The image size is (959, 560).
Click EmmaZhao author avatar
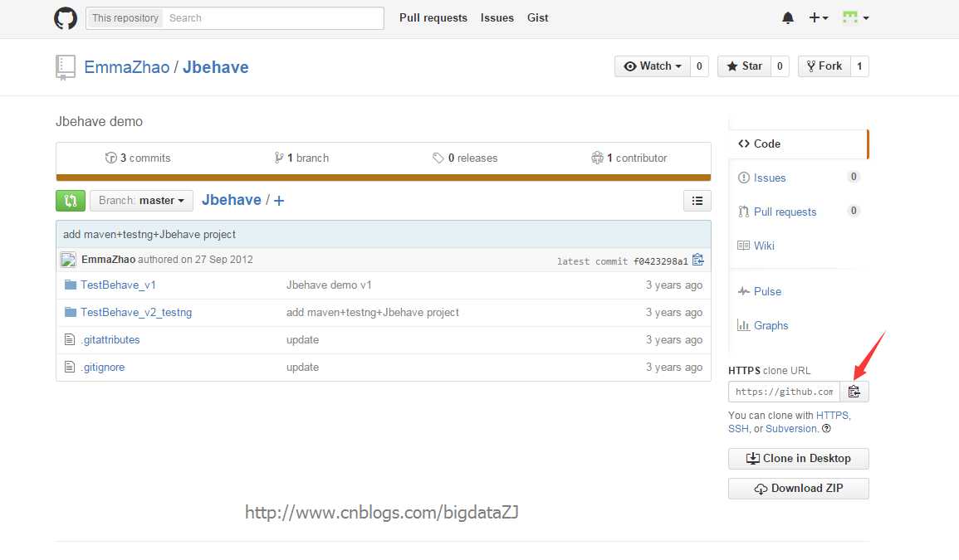click(68, 260)
